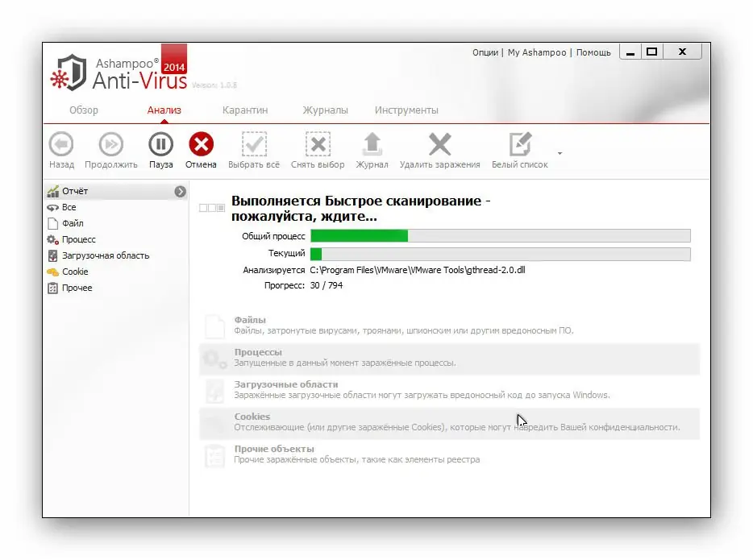This screenshot has height=560, width=753.
Task: Click the arrow button beside Отчёт
Action: 180,192
